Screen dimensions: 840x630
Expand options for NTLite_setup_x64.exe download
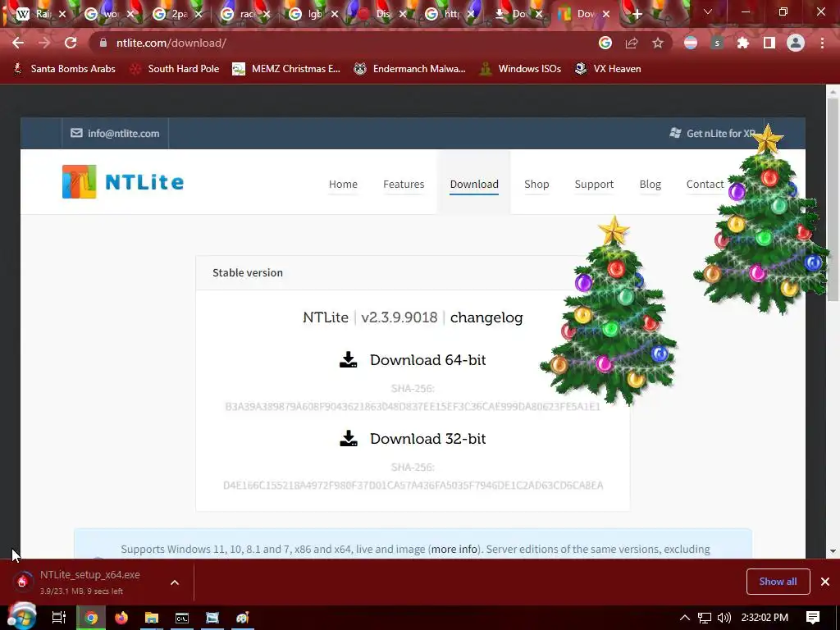coord(175,582)
